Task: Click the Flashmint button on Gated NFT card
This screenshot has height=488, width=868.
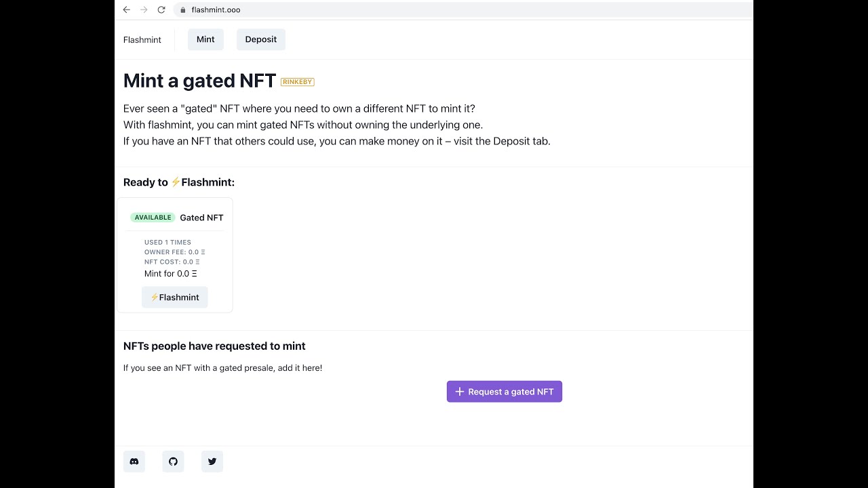Action: (x=175, y=297)
